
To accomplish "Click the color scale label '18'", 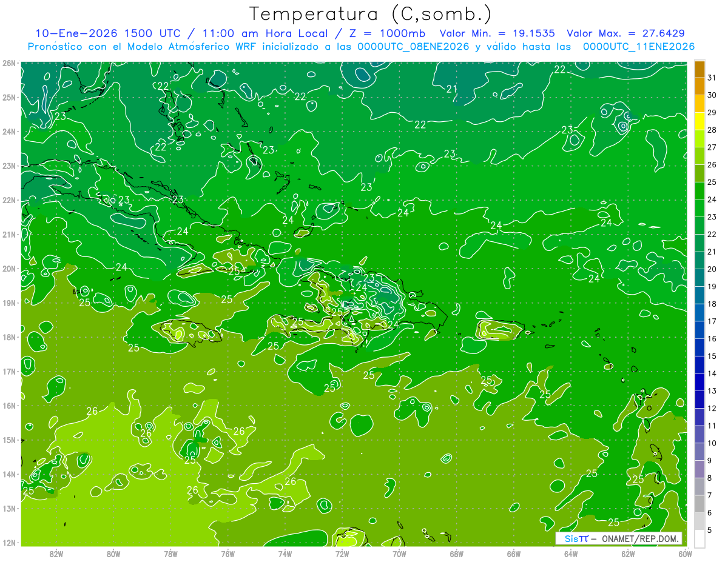I will tap(712, 304).
